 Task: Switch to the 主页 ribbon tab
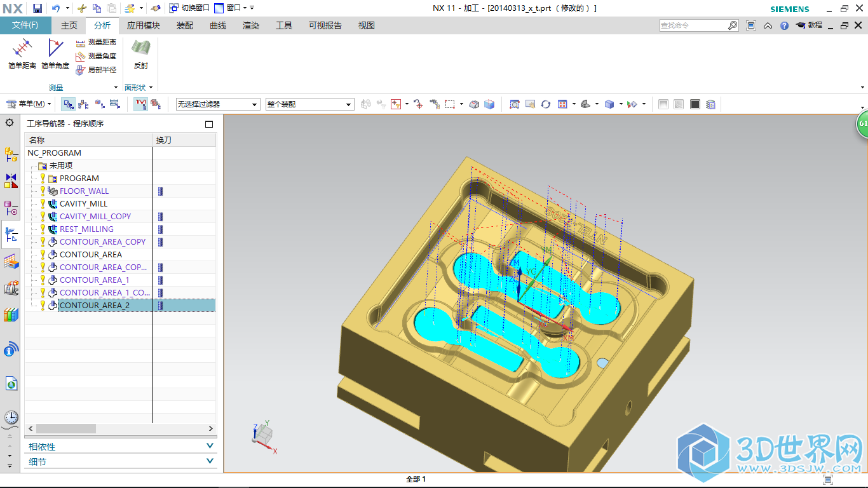point(69,25)
